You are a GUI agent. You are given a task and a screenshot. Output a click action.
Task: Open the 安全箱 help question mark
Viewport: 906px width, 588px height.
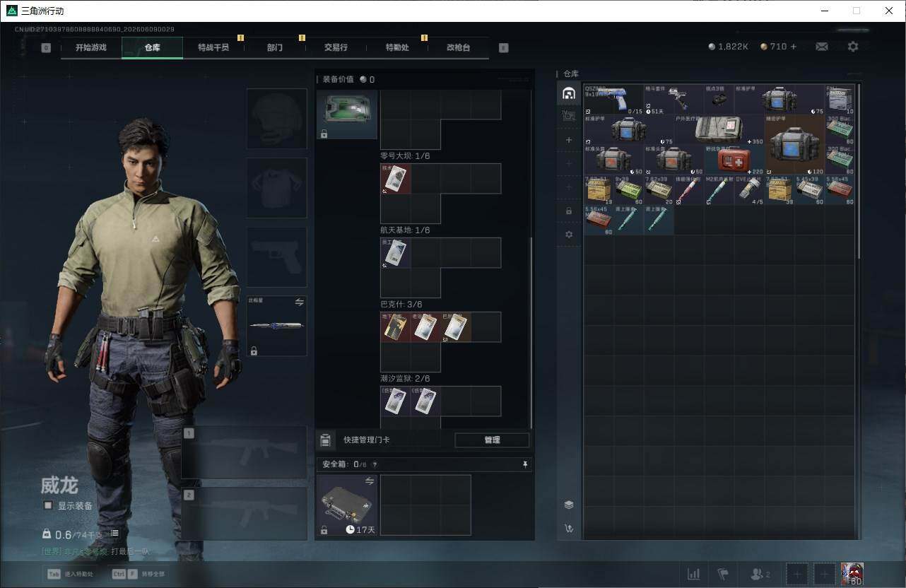[375, 465]
